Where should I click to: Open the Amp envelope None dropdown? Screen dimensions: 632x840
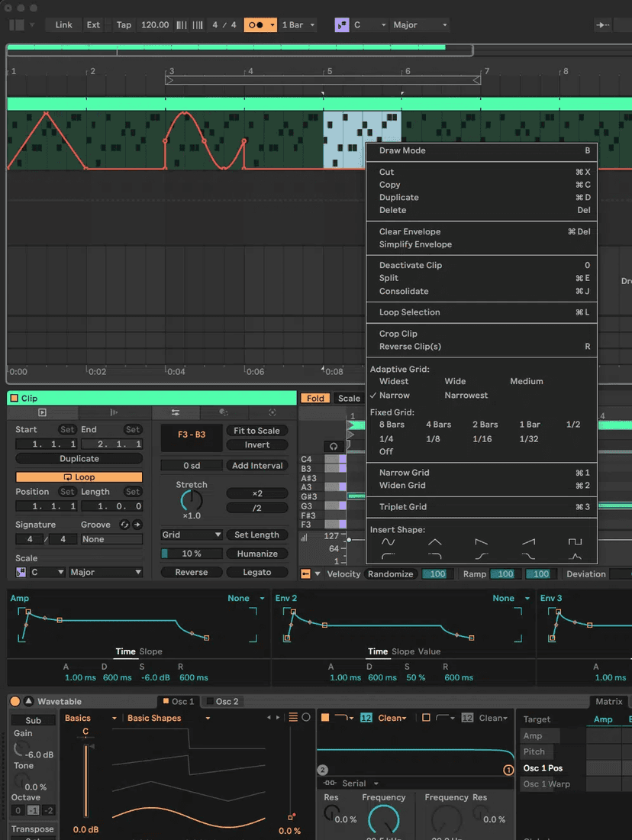[246, 598]
